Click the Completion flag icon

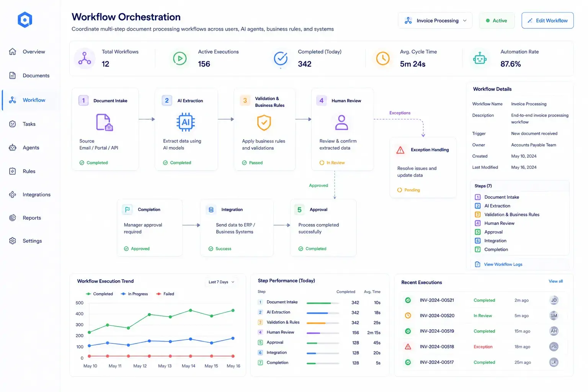[127, 209]
